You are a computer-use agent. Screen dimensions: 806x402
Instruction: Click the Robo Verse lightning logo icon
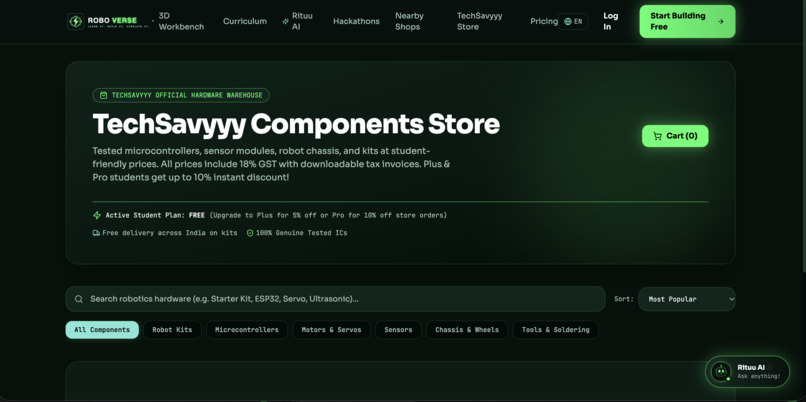75,22
